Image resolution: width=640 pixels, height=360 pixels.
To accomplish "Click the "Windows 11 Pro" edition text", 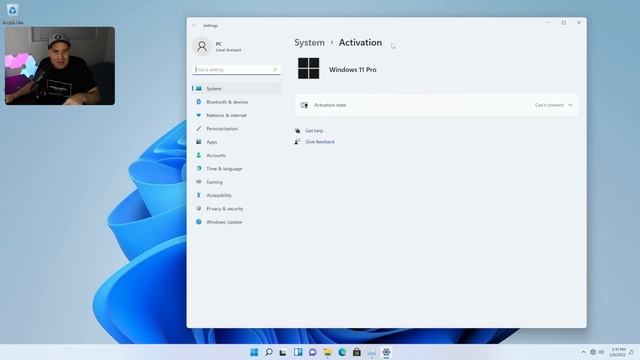I will [353, 70].
